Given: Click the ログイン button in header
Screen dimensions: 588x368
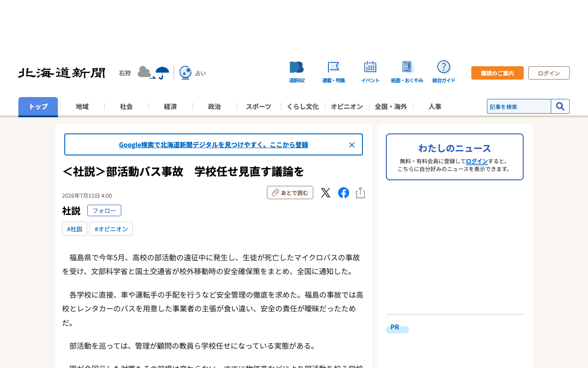Looking at the screenshot, I should coord(549,73).
